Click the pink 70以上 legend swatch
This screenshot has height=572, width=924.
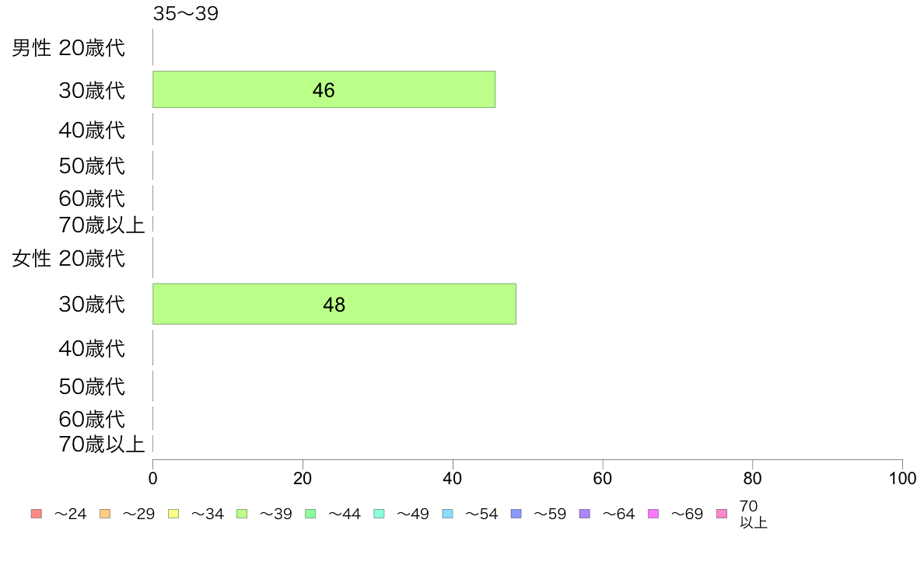722,514
